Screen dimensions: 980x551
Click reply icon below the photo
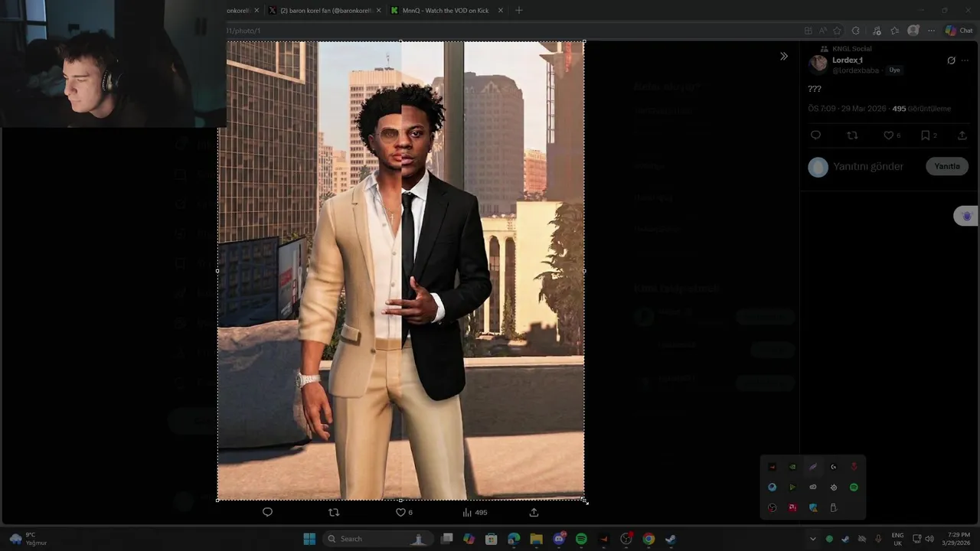(267, 512)
